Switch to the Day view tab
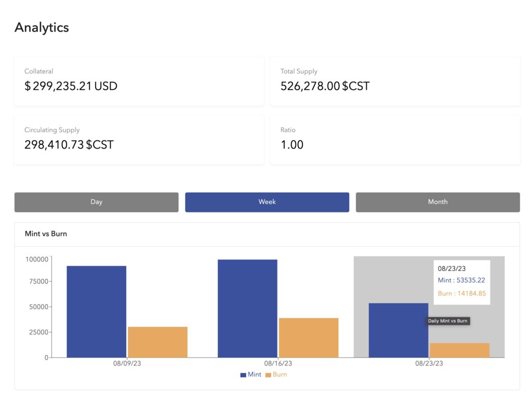 [96, 202]
